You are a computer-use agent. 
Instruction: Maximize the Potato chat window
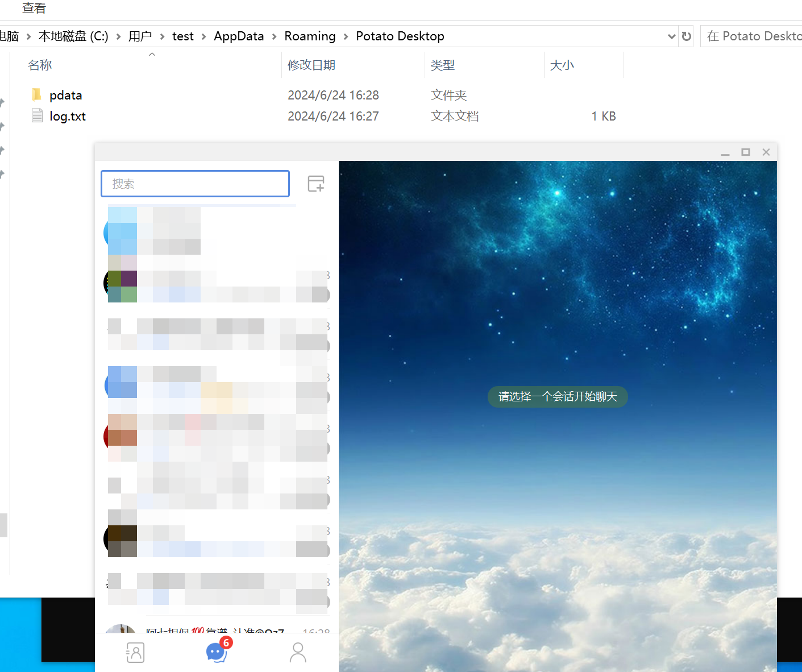coord(745,152)
